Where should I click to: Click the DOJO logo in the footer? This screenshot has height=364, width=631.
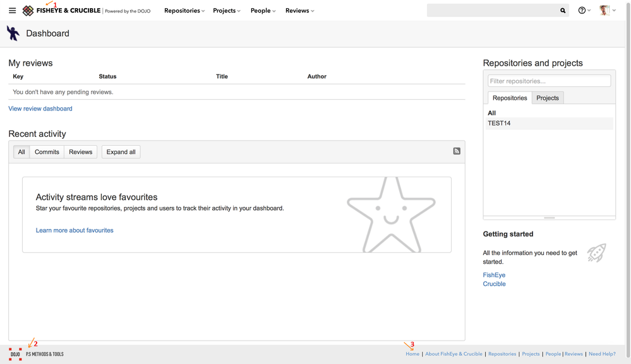point(15,354)
